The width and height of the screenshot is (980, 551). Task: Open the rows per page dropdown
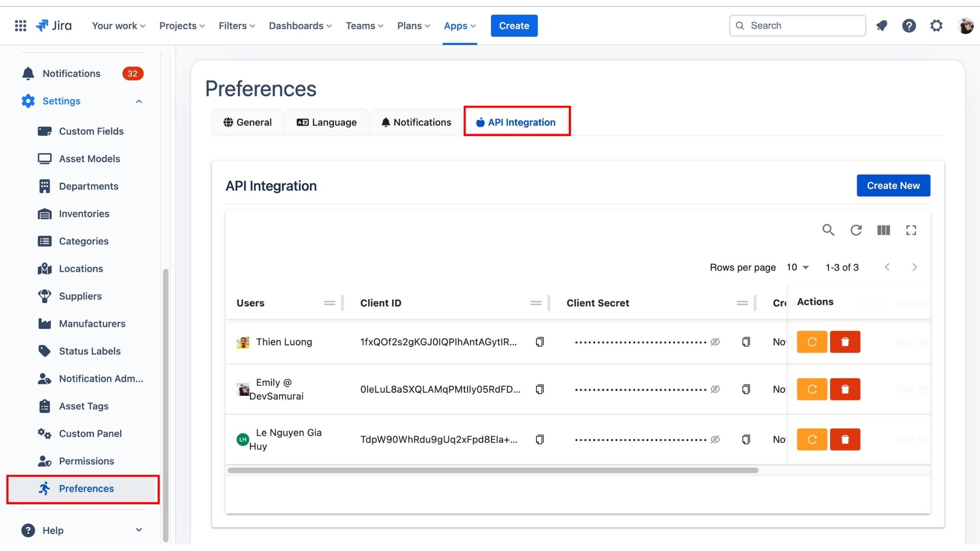(x=798, y=267)
